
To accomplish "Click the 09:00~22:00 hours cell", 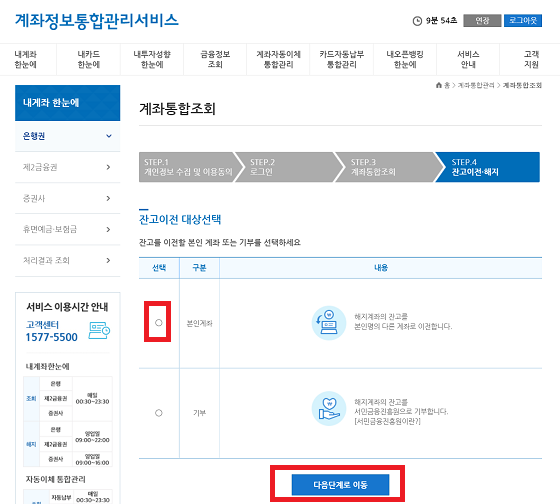I will tap(92, 437).
